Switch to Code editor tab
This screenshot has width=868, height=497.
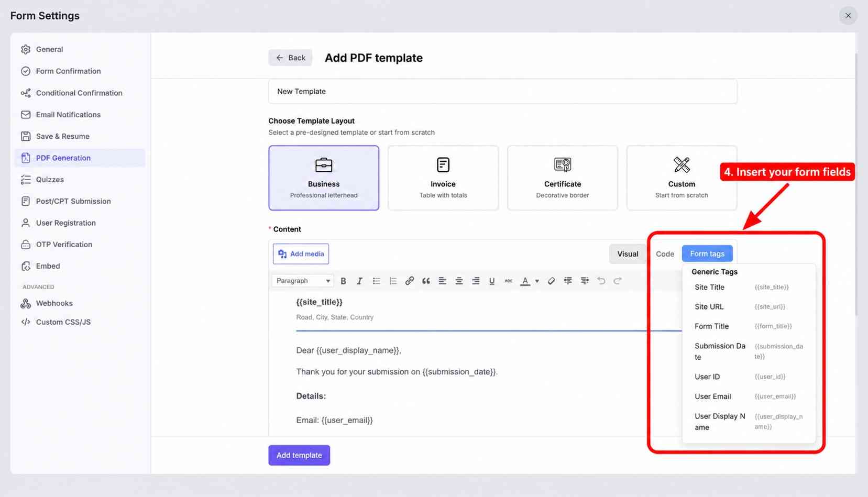(x=665, y=253)
